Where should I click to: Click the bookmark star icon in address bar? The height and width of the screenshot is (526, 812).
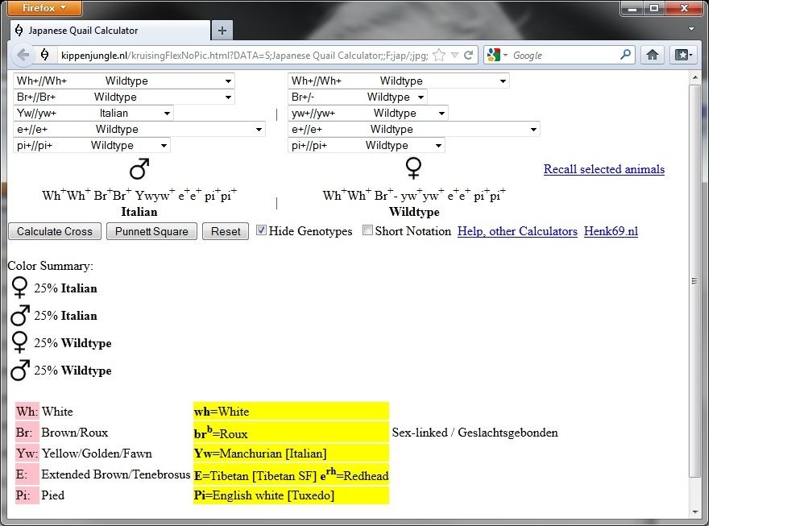(438, 56)
